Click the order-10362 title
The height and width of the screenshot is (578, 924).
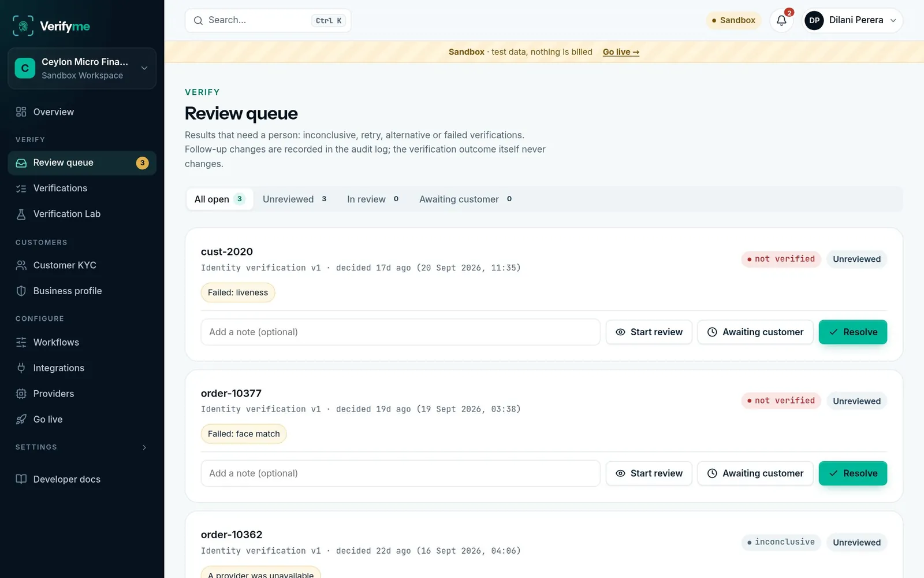[x=232, y=535]
